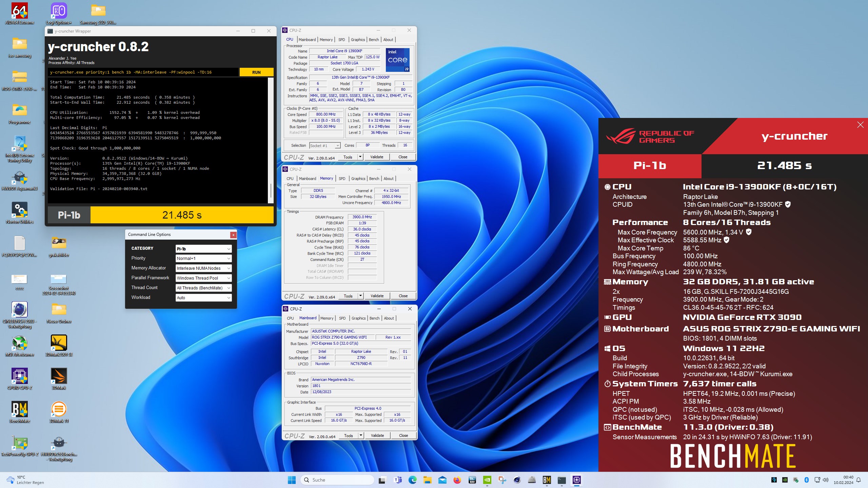
Task: Switch to Bench tab in top CPU-Z
Action: click(374, 40)
